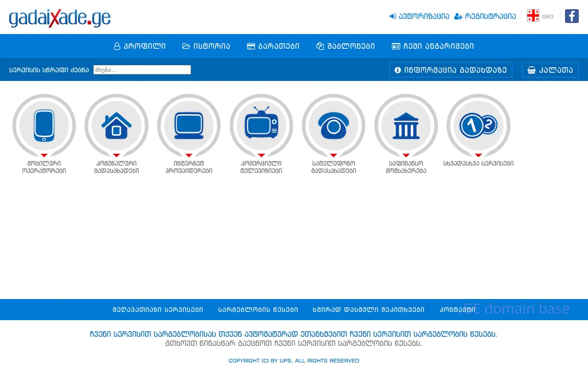Open the კონტაქტი footer link

point(457,310)
